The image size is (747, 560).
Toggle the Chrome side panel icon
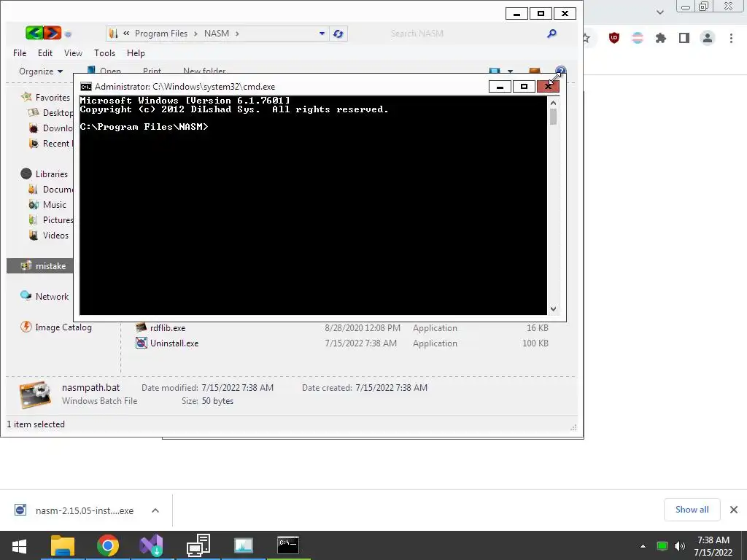coord(684,38)
